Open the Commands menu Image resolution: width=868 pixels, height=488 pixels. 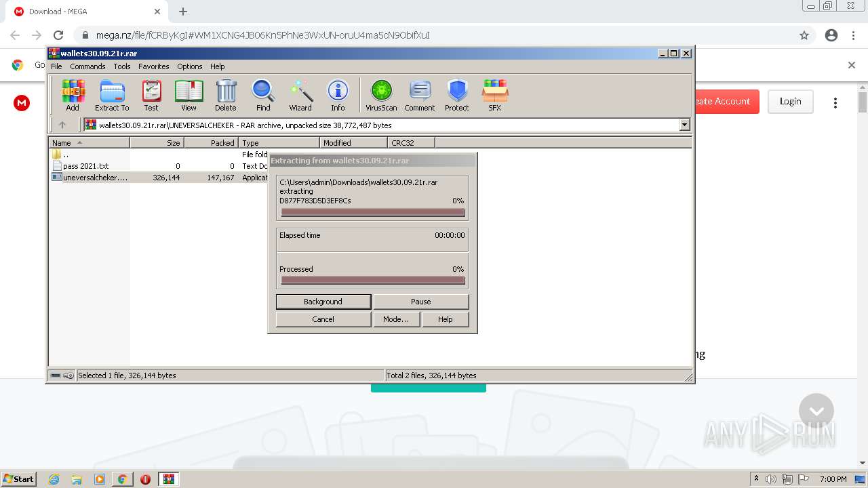point(87,66)
